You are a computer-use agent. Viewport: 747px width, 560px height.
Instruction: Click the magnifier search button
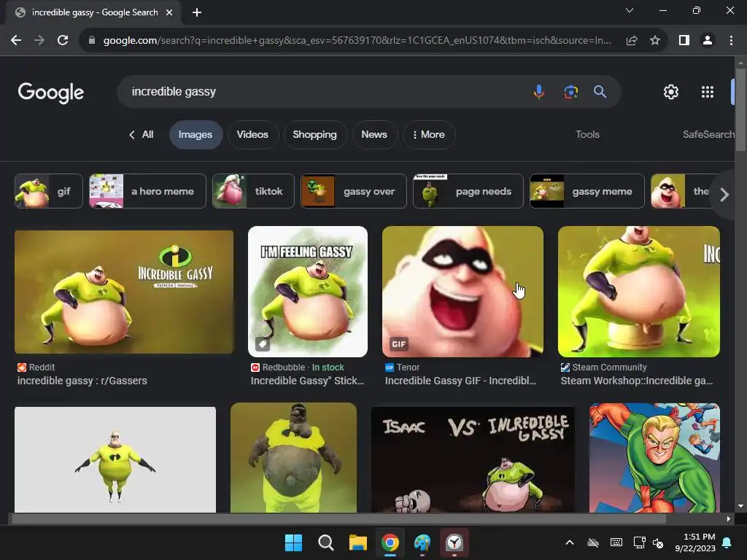click(600, 91)
